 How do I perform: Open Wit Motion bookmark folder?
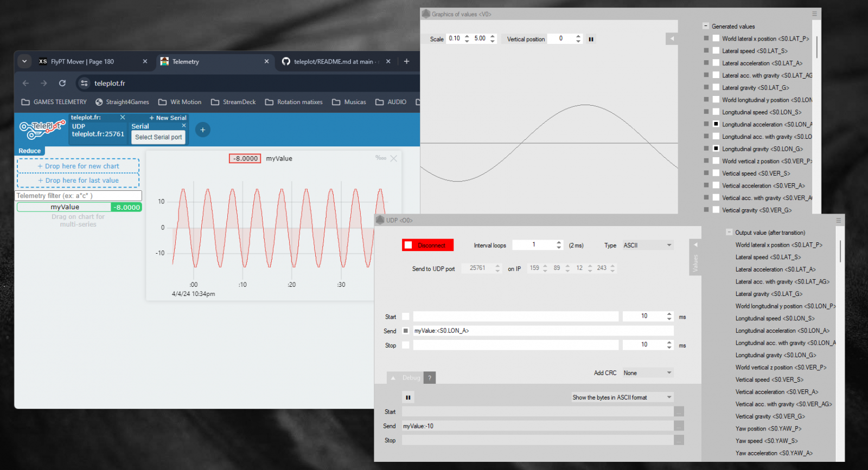coord(180,102)
